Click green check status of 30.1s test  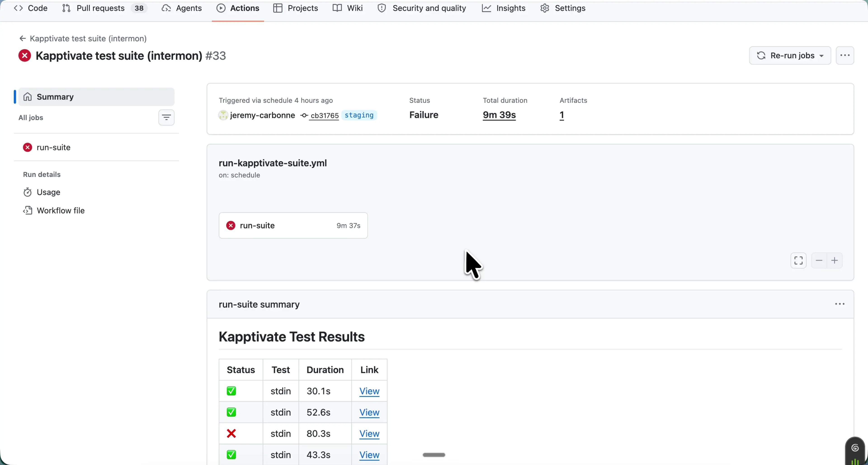[231, 391]
